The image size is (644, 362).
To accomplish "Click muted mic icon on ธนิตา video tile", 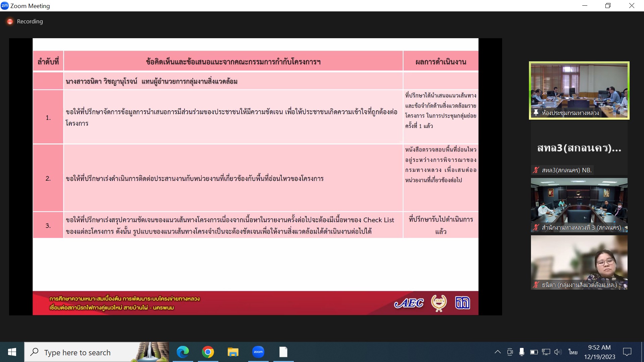I will (x=536, y=285).
